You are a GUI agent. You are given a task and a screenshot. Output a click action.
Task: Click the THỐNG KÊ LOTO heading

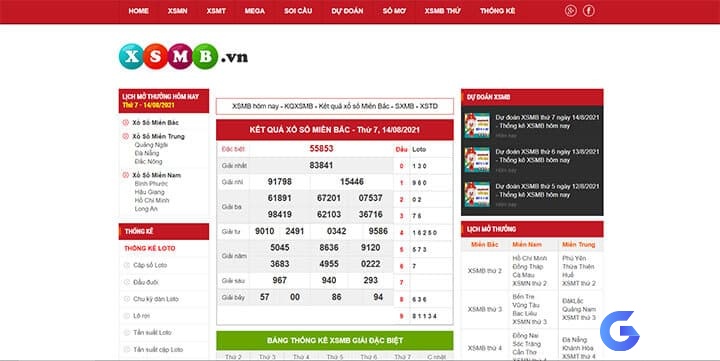tap(150, 248)
